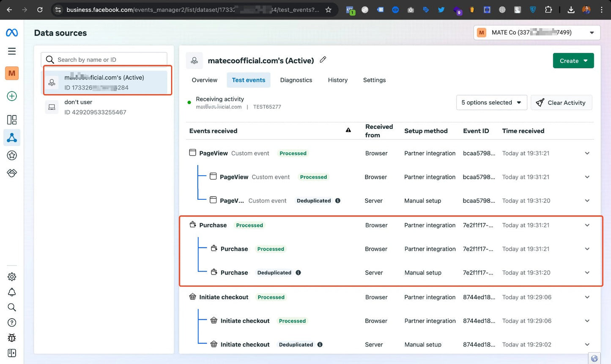Open the 5 options selected dropdown

pos(491,103)
